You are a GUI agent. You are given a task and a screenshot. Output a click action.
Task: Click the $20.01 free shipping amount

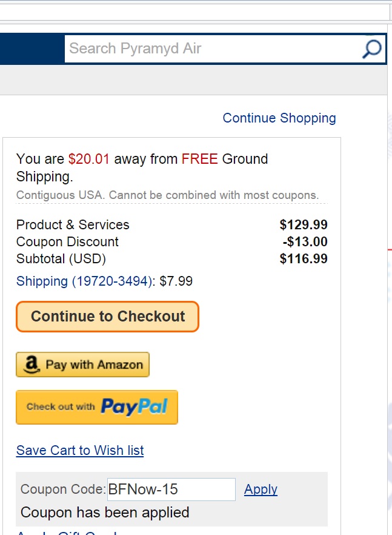click(x=89, y=159)
